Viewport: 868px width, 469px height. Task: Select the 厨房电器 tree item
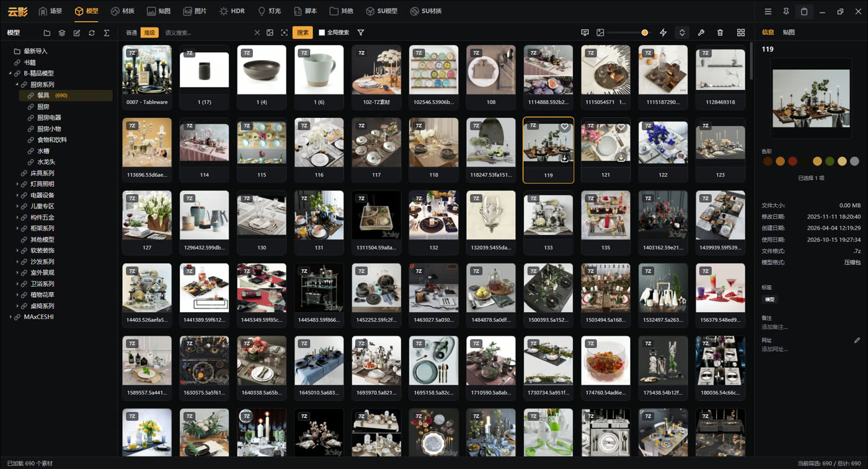click(x=49, y=118)
